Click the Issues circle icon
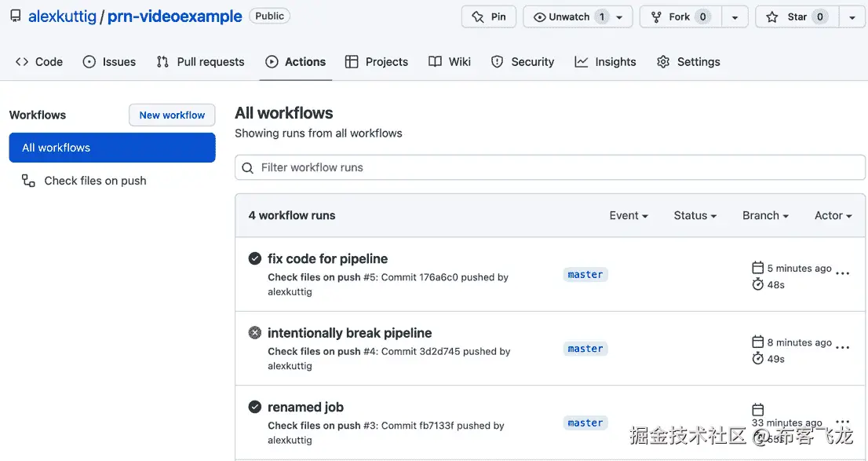 (x=88, y=61)
